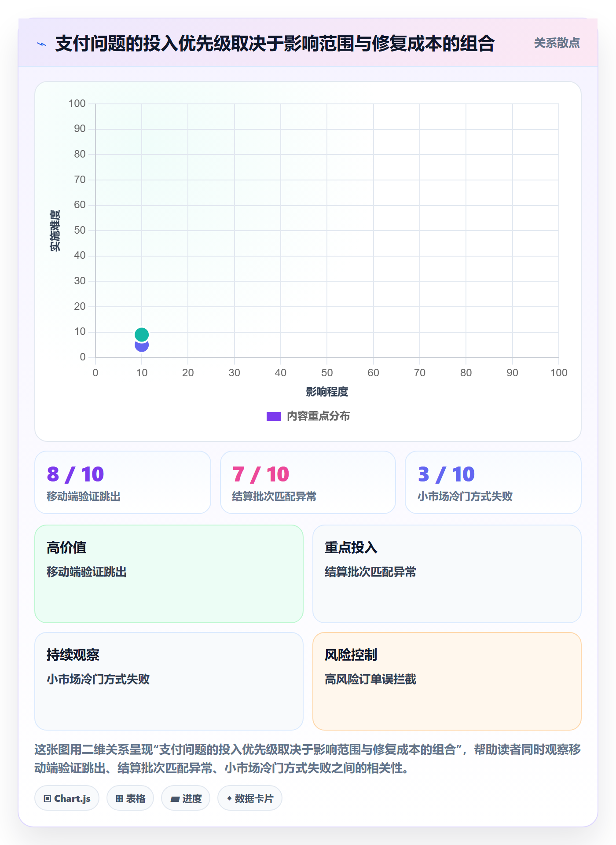Click the 8 / 10 score value
This screenshot has width=616, height=845.
75,474
